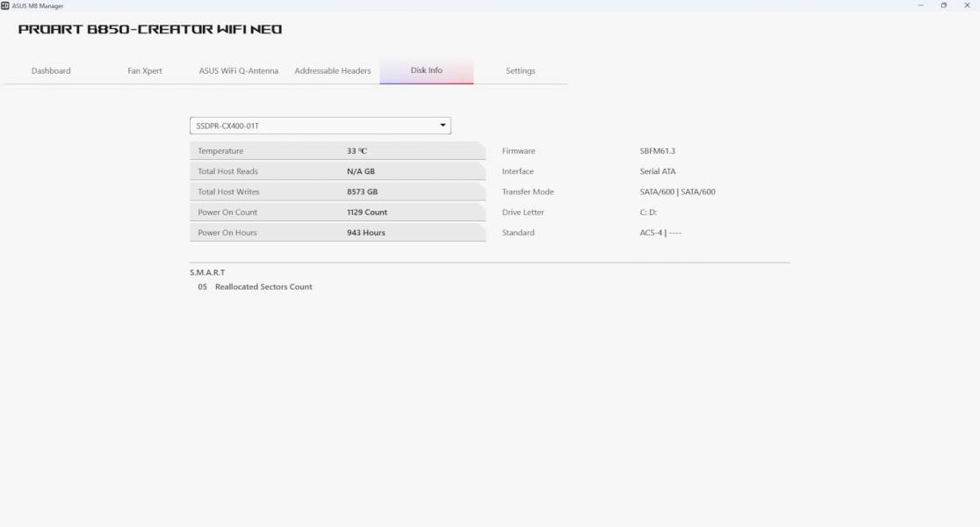Screen dimensions: 980x527
Task: Click the Interface label
Action: (x=518, y=171)
